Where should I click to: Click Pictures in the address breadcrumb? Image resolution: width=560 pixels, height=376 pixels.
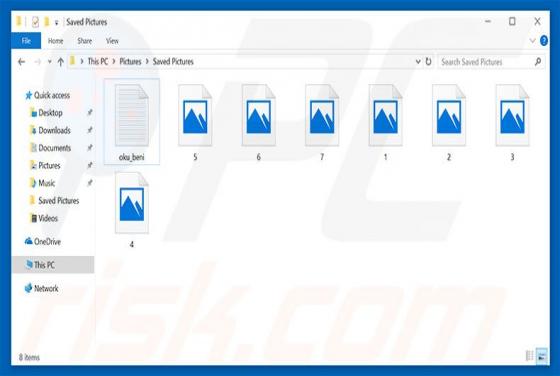point(130,62)
